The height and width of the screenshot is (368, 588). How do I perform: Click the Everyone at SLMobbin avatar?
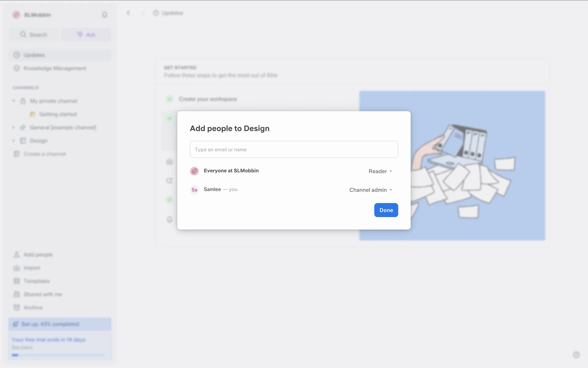point(194,171)
